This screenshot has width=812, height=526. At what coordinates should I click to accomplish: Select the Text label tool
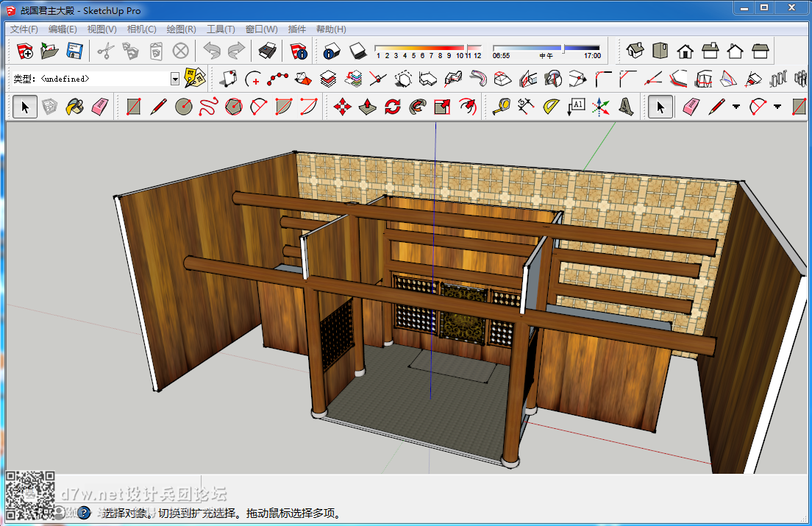[576, 107]
